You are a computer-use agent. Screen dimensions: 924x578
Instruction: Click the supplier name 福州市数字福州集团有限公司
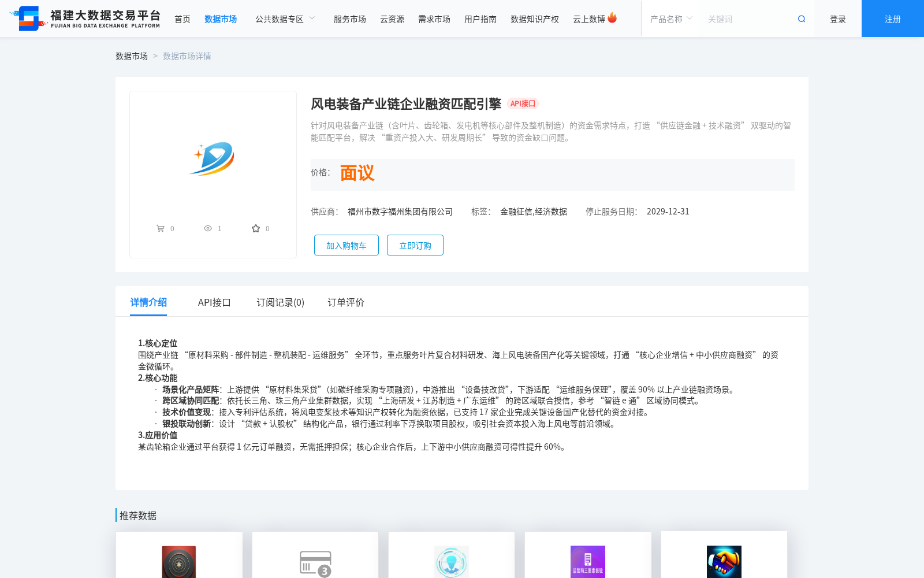400,212
